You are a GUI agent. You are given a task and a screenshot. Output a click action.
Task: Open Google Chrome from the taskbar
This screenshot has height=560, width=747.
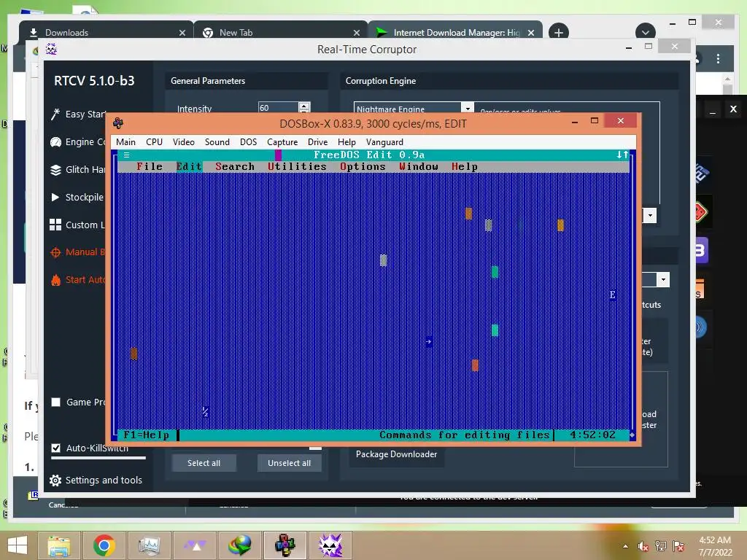coord(104,545)
